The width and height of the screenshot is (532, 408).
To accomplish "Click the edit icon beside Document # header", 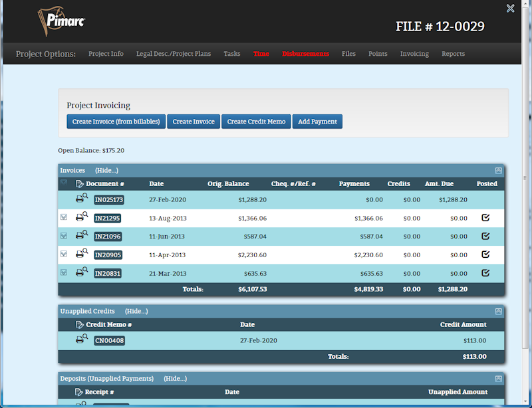I will (x=79, y=184).
